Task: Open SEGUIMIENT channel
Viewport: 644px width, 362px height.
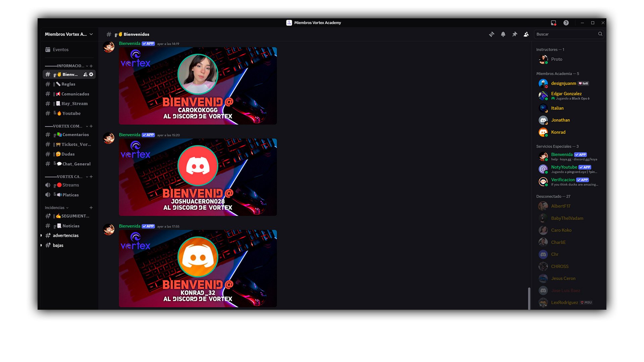Action: pyautogui.click(x=69, y=216)
